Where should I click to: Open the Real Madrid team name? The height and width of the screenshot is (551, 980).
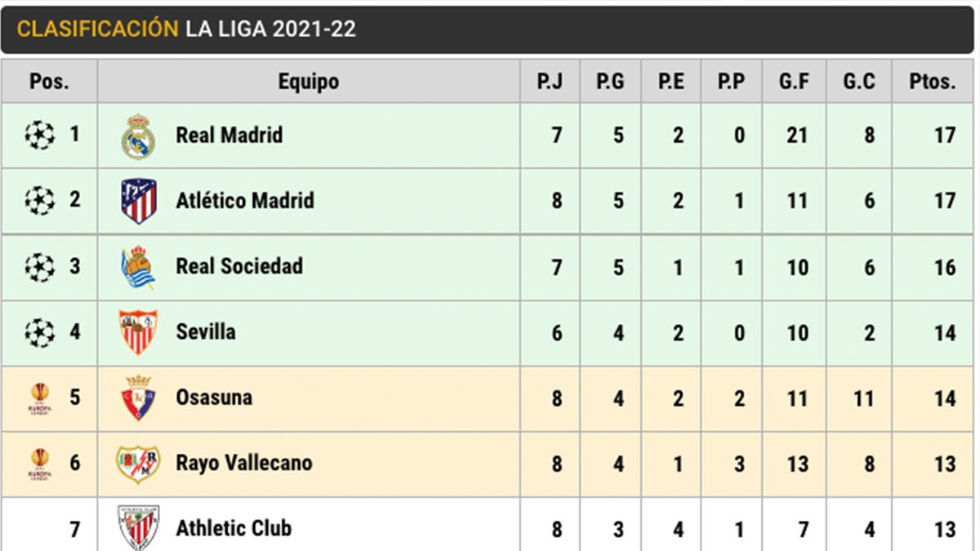coord(229,135)
